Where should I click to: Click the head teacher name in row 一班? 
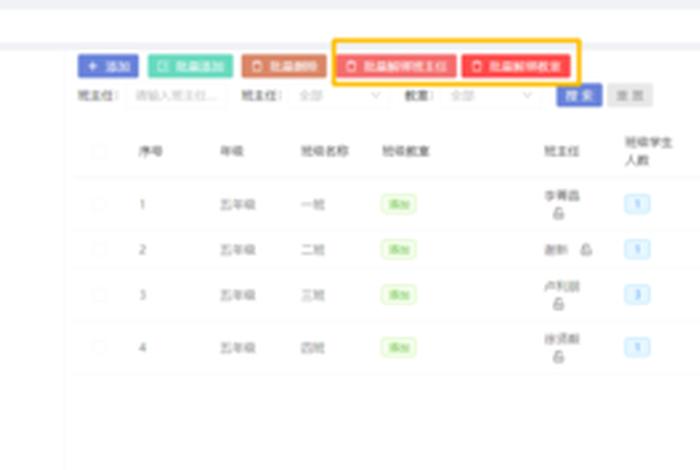562,195
